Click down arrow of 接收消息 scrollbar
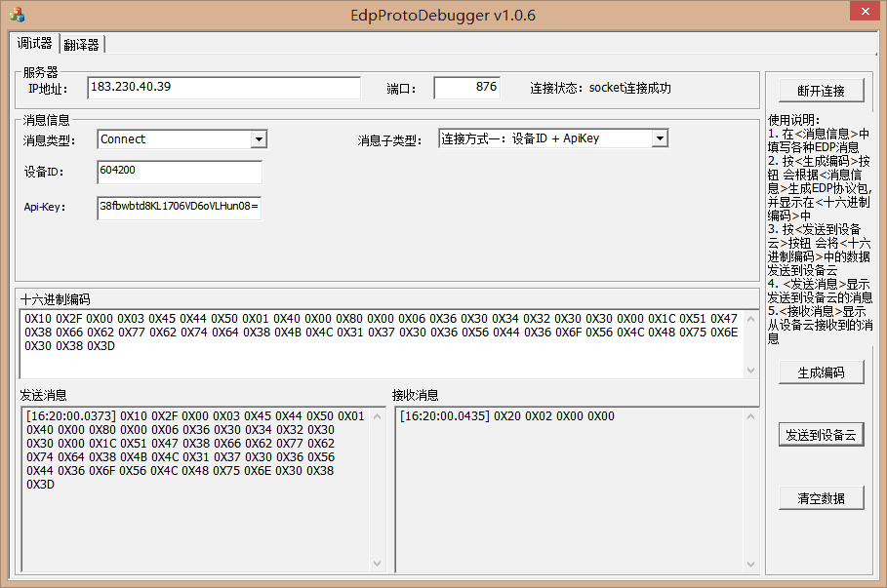 750,563
